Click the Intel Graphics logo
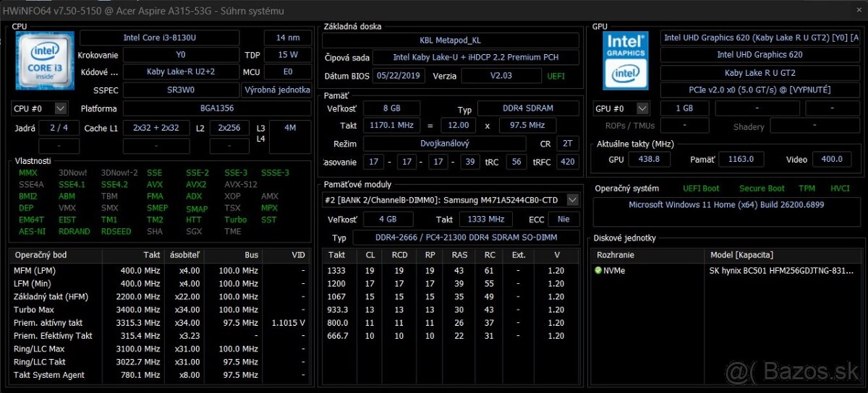The width and height of the screenshot is (868, 393). [626, 61]
